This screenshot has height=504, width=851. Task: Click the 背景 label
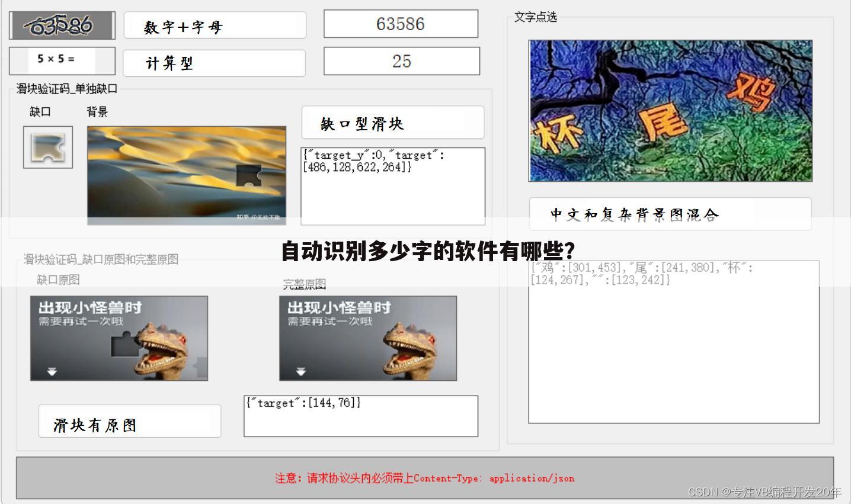pyautogui.click(x=97, y=111)
